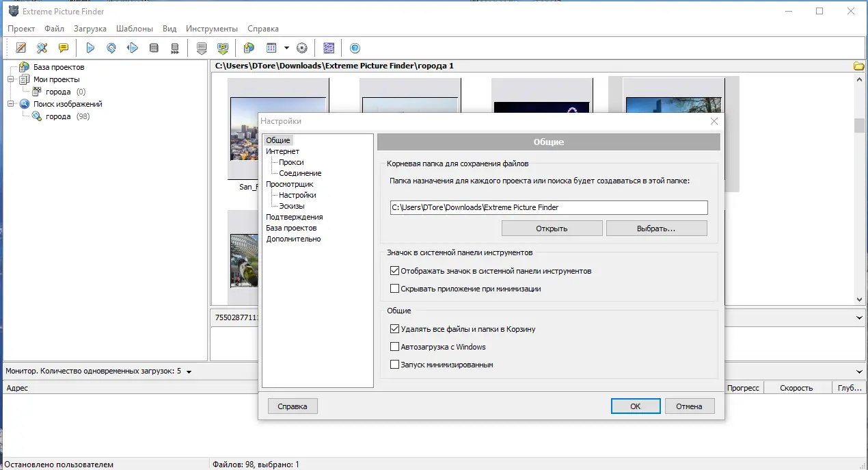Click the Выбрать... button
The image size is (868, 470).
657,228
